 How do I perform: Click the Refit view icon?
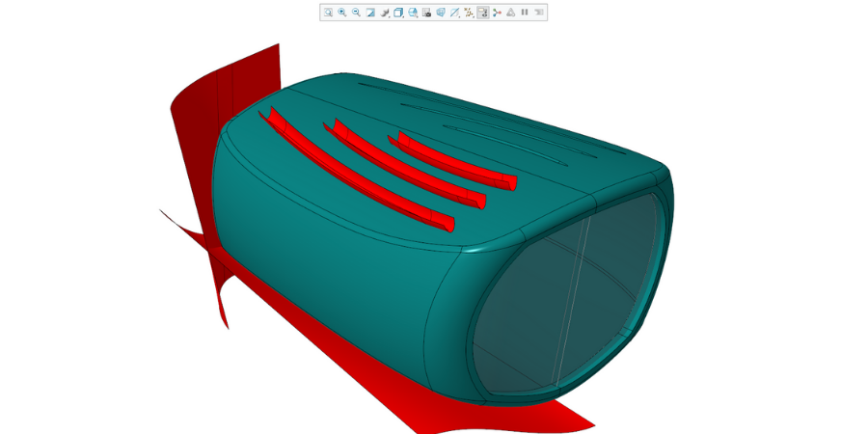click(x=328, y=13)
